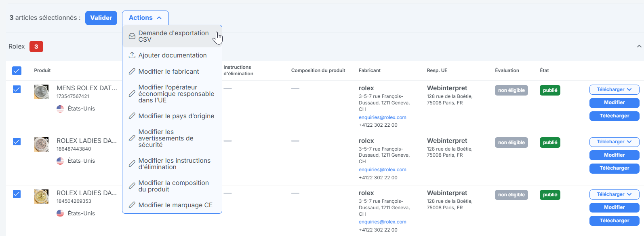Screen dimensions: 644x236
Task: Open the thumbnail for product 186487443840
Action: tap(41, 145)
